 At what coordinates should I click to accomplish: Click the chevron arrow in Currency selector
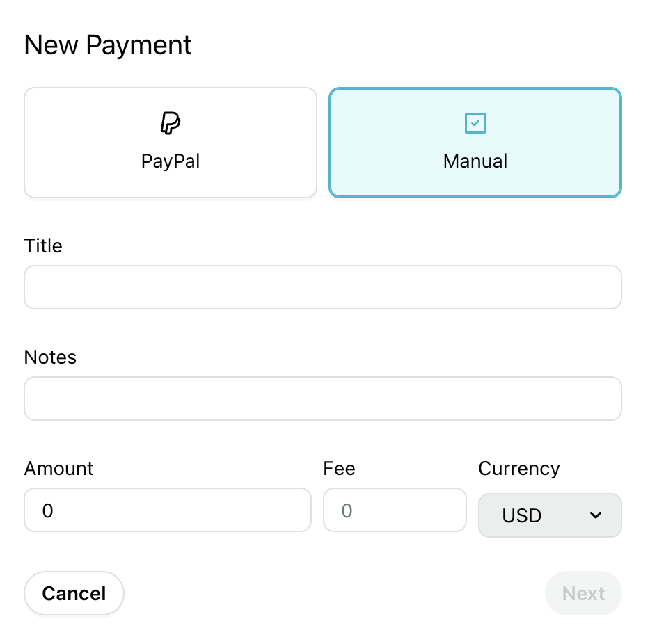point(596,515)
